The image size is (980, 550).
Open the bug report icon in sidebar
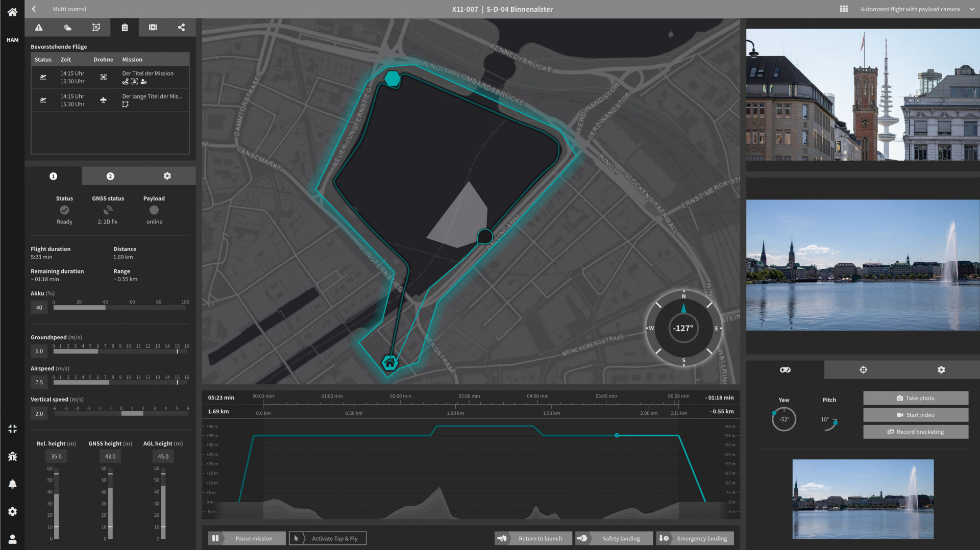coord(12,457)
